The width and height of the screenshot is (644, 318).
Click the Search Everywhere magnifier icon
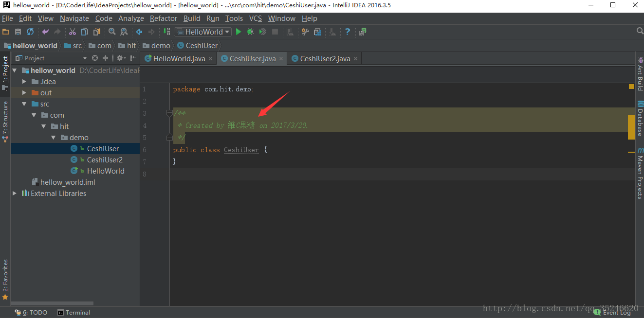640,31
